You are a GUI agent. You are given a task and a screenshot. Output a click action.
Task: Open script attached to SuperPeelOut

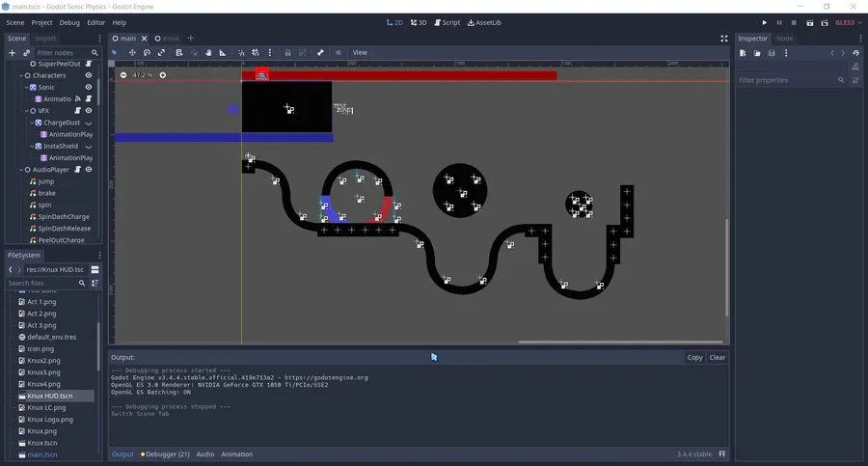[x=89, y=64]
